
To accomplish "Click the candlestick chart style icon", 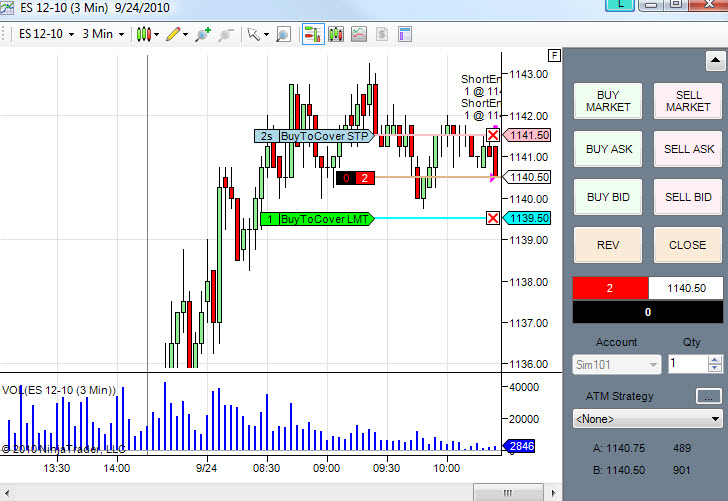I will [x=144, y=34].
